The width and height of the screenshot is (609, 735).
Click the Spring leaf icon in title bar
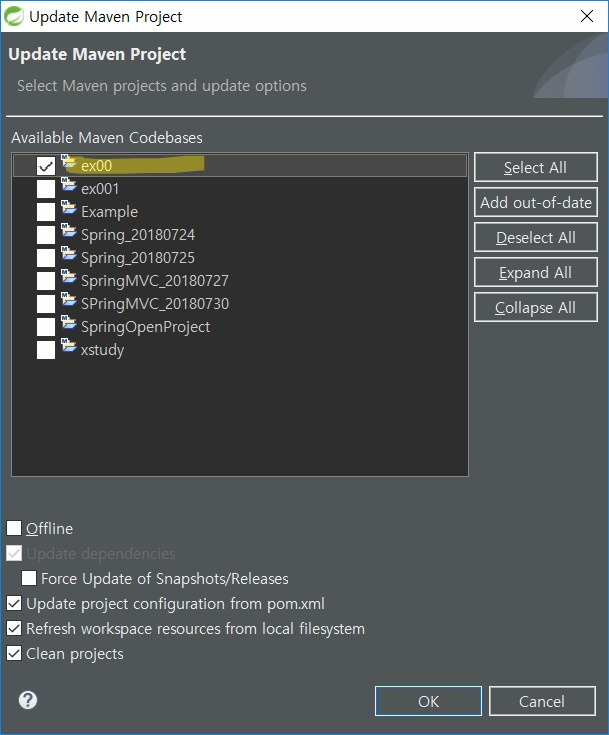pyautogui.click(x=14, y=16)
